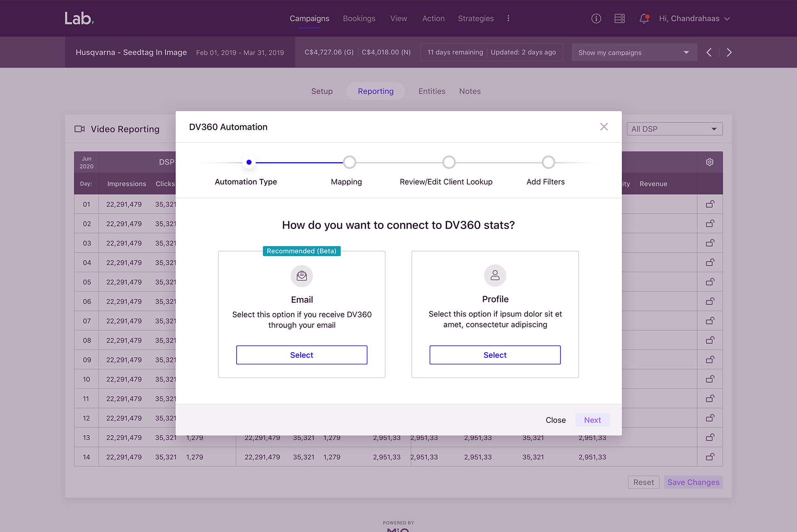Open the server list icon in header
Viewport: 797px width, 532px height.
pyautogui.click(x=619, y=19)
